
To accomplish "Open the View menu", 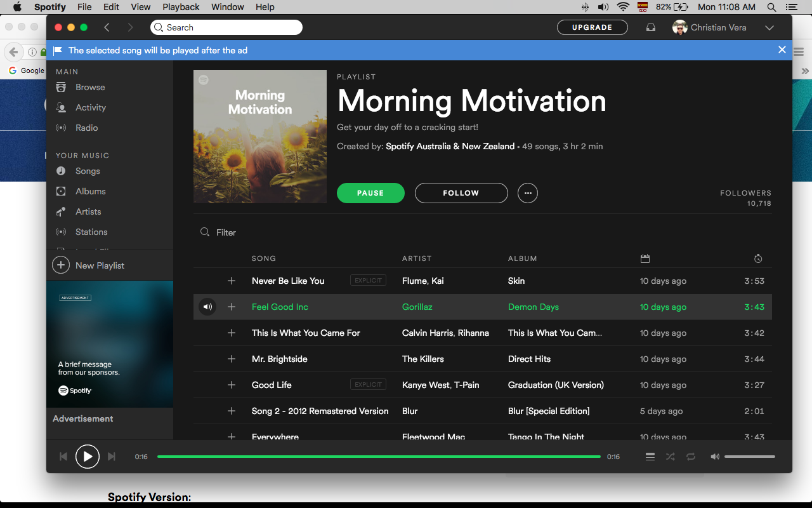I will coord(141,7).
